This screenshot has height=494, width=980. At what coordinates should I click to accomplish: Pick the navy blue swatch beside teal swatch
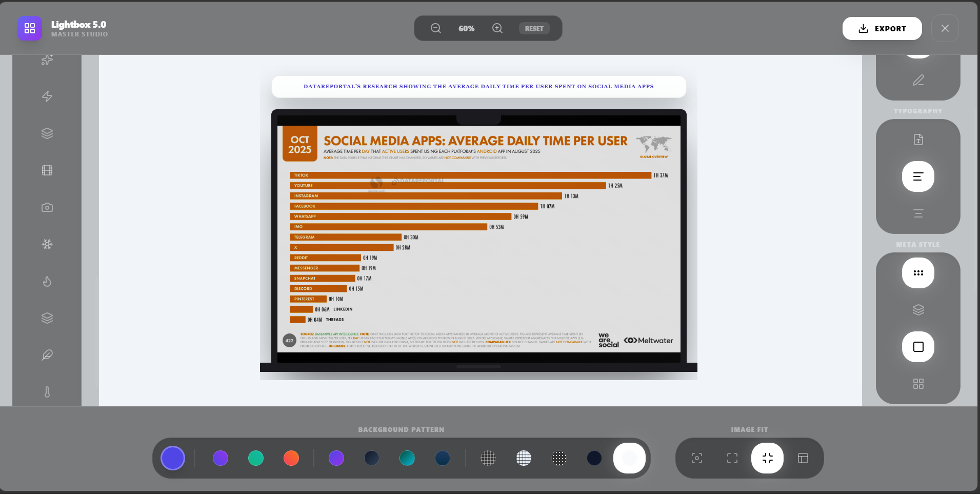[443, 458]
